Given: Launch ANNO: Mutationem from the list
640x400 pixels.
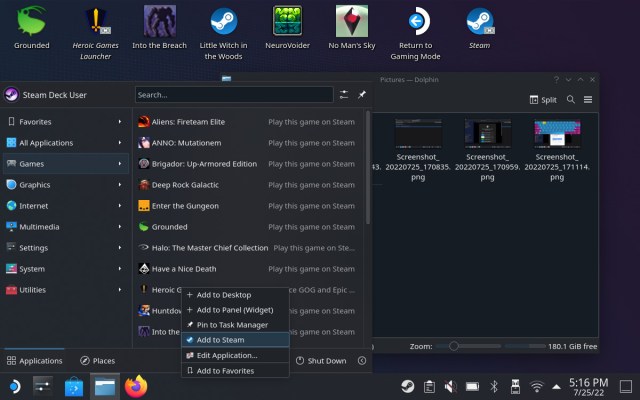Looking at the screenshot, I should pos(248,142).
